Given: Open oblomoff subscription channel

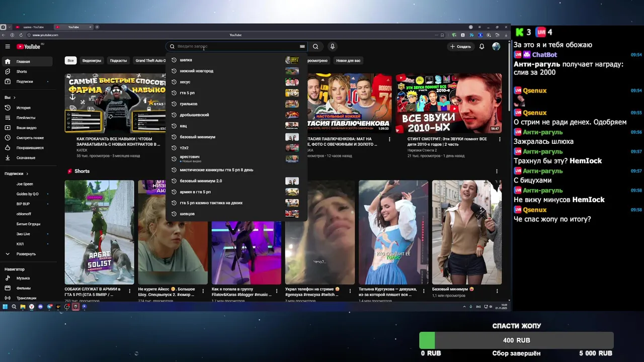Looking at the screenshot, I should [28, 214].
